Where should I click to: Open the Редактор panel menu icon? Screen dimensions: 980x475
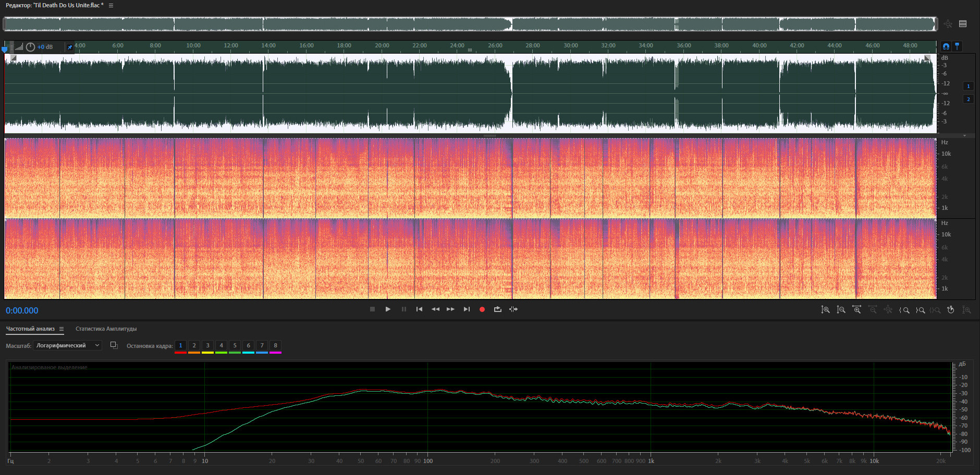(x=111, y=5)
